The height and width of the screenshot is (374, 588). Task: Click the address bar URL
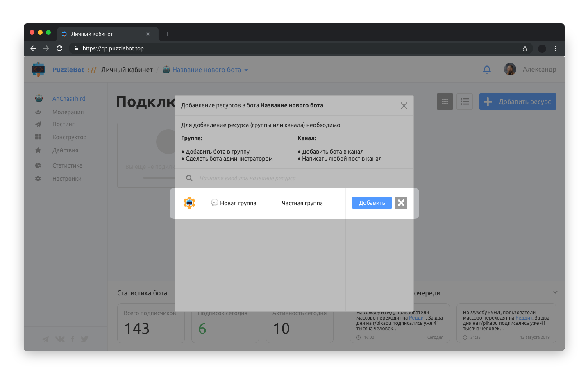tap(113, 48)
